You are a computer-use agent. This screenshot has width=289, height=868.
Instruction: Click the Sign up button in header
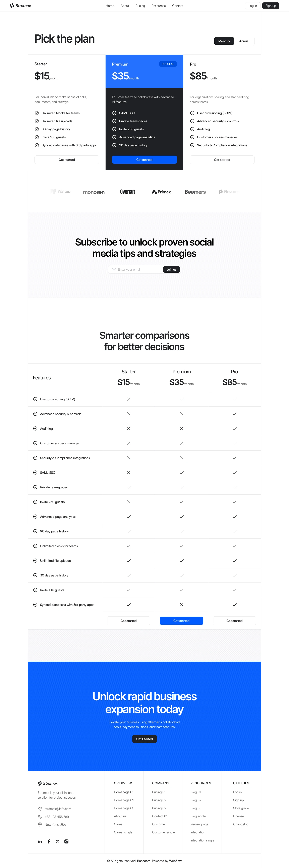[271, 6]
